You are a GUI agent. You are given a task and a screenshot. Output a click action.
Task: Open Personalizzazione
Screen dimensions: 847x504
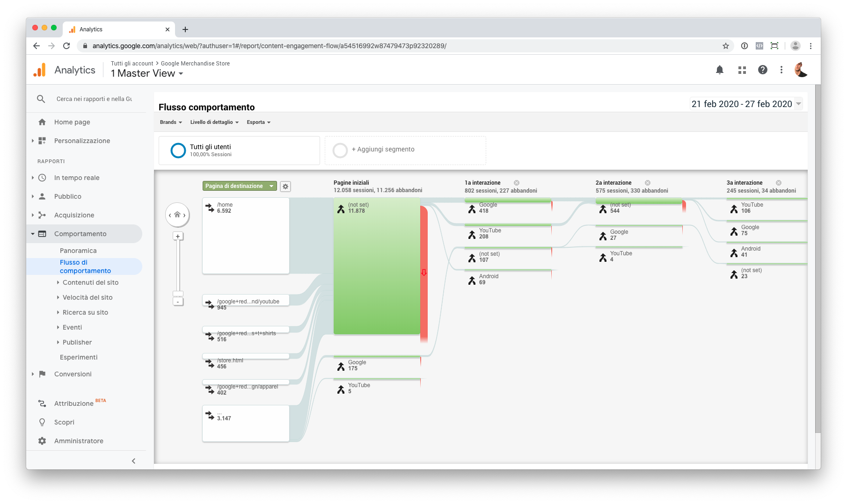tap(82, 141)
